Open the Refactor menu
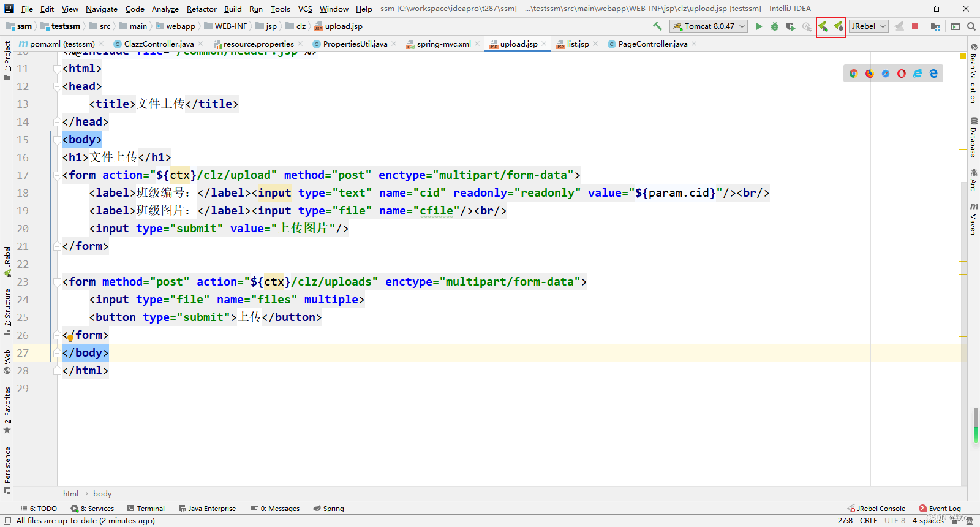The image size is (980, 527). pyautogui.click(x=202, y=9)
